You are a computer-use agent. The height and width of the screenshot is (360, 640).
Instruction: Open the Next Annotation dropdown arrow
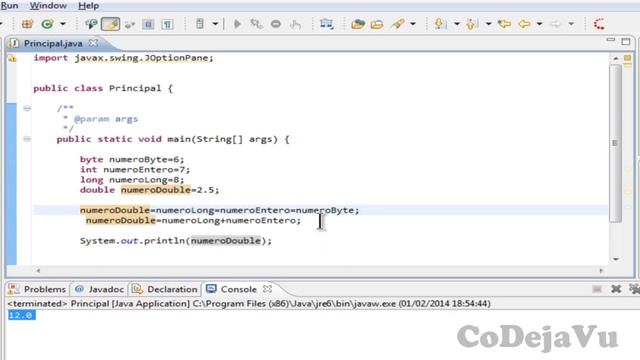(457, 24)
